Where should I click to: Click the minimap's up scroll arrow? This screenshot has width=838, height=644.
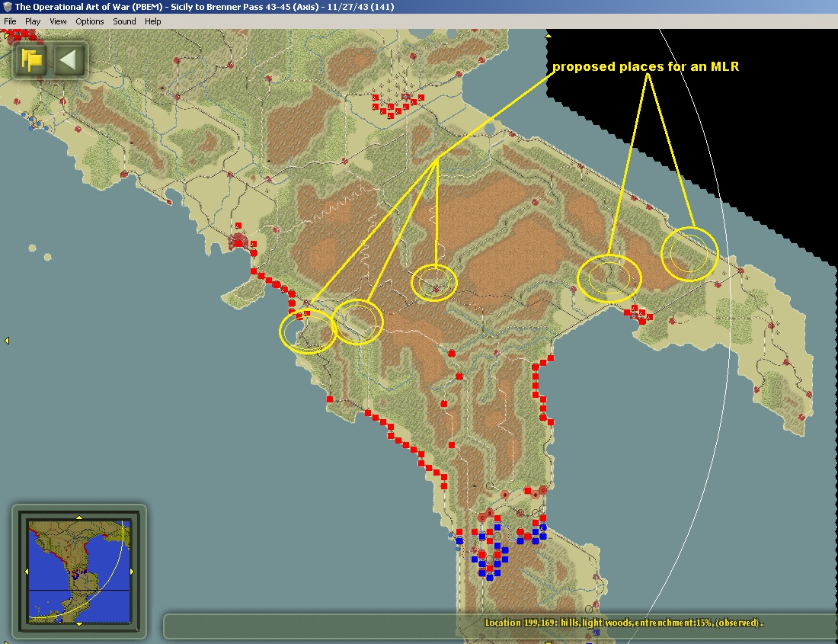pyautogui.click(x=79, y=517)
